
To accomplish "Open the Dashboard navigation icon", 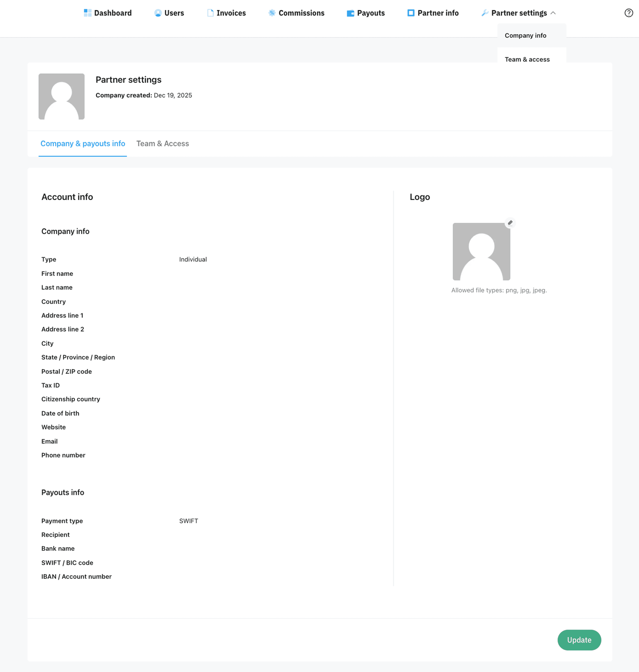I will [x=88, y=13].
